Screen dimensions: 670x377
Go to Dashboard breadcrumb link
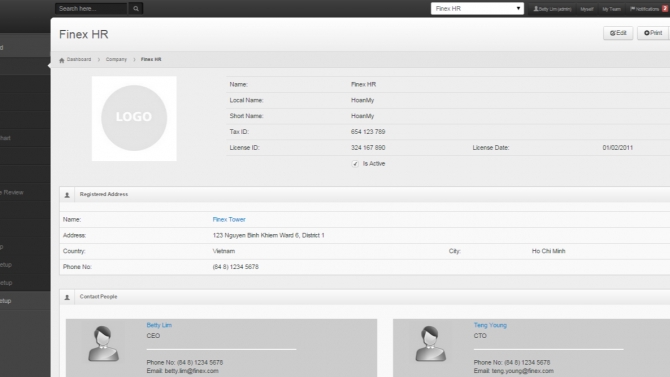(x=79, y=59)
